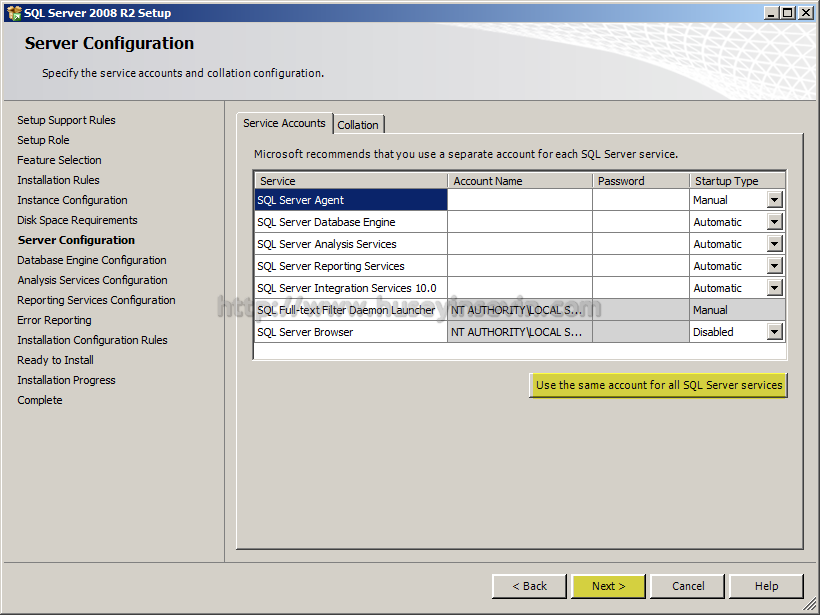Viewport: 820px width, 615px height.
Task: Click the Startup Type column header
Action: pyautogui.click(x=737, y=181)
